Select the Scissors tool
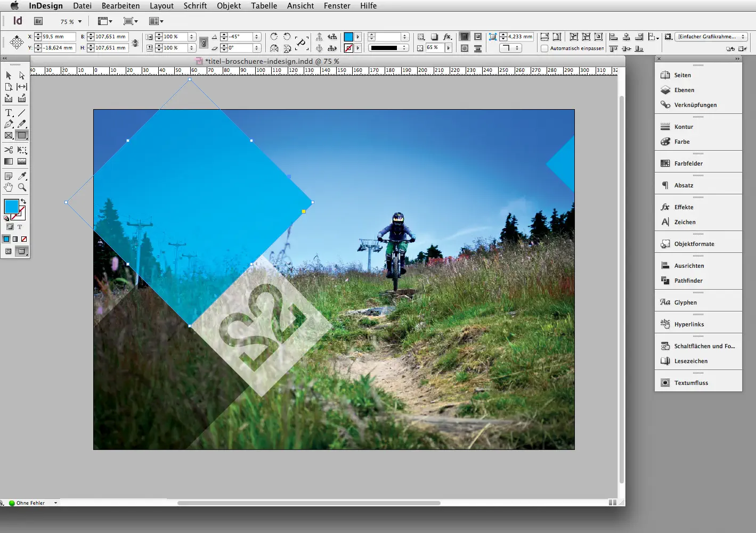Image resolution: width=756 pixels, height=533 pixels. (x=9, y=150)
